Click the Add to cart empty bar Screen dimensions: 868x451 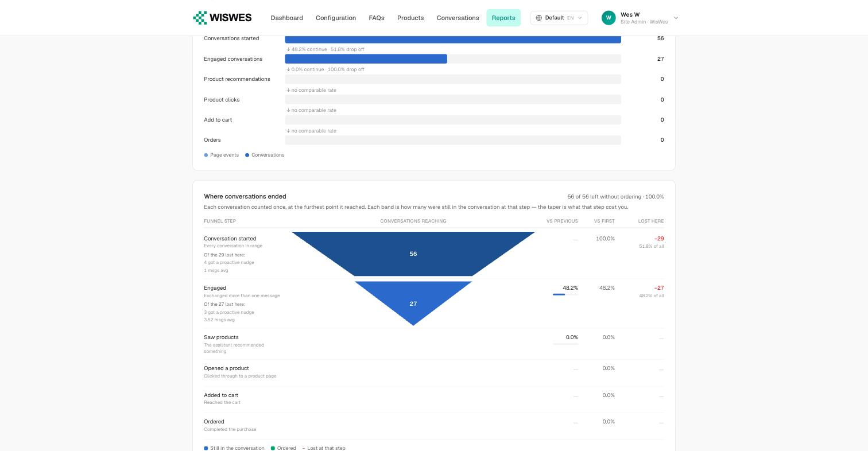(453, 120)
